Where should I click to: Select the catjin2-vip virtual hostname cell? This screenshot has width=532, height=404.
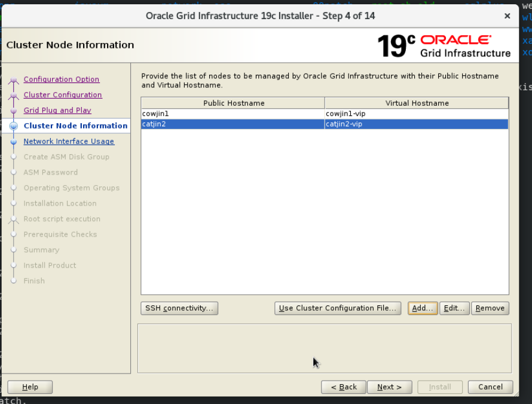click(x=417, y=124)
